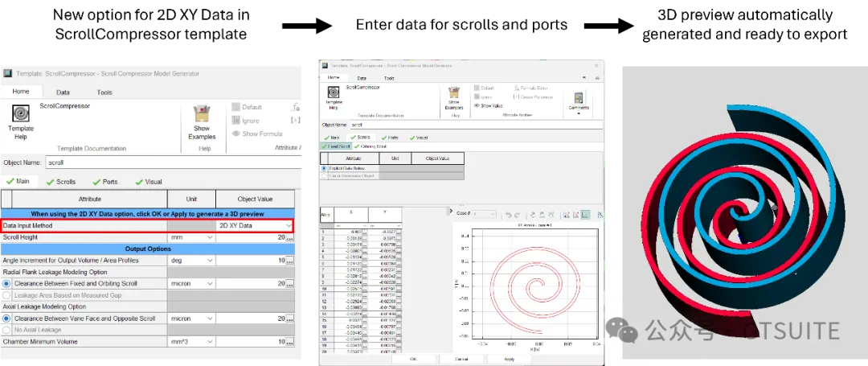Open Ports tab in middle window
The image size is (868, 366).
click(x=390, y=138)
